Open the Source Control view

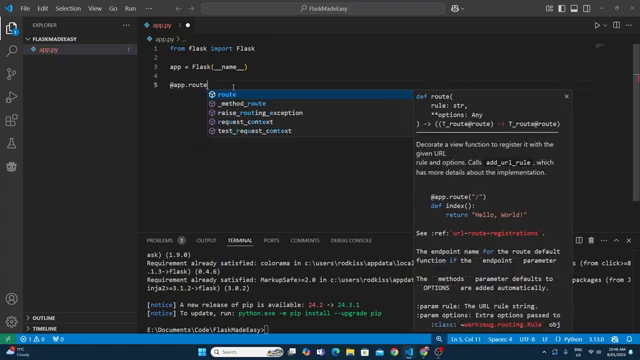tap(11, 74)
